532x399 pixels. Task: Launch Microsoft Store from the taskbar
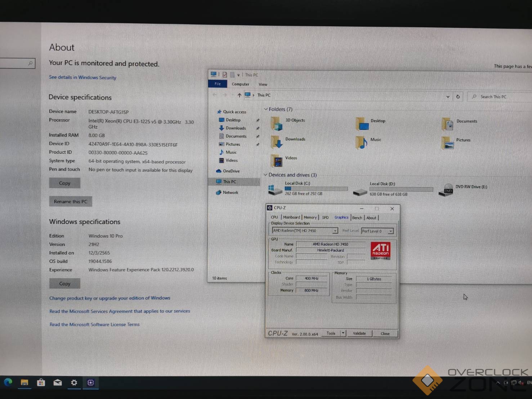41,382
